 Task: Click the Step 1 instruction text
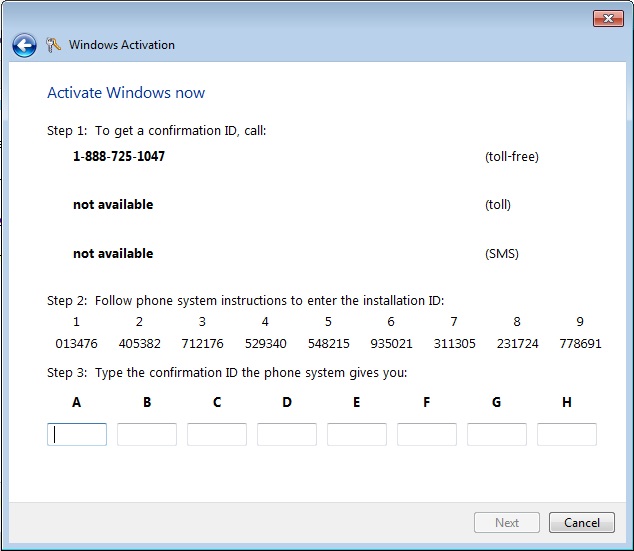pyautogui.click(x=156, y=131)
